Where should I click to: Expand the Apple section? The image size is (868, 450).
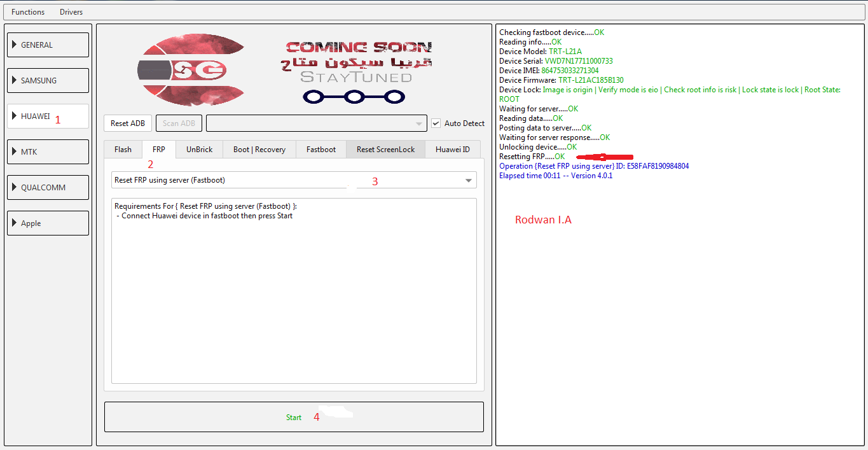click(48, 223)
